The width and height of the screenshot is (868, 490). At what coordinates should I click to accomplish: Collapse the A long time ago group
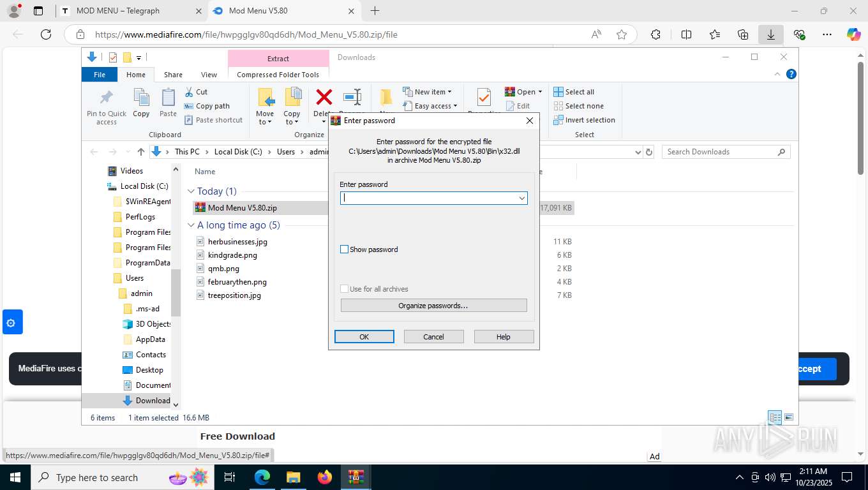pyautogui.click(x=191, y=225)
